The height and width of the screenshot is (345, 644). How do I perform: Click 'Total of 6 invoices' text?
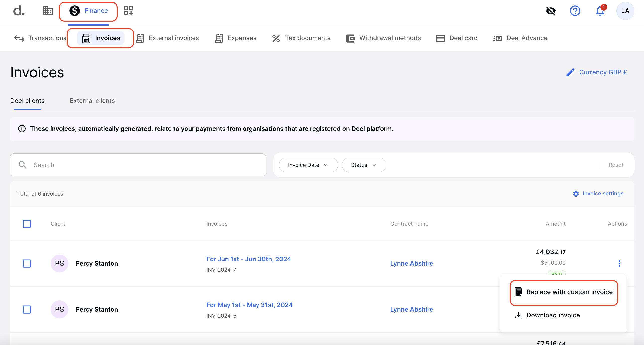[x=40, y=194]
